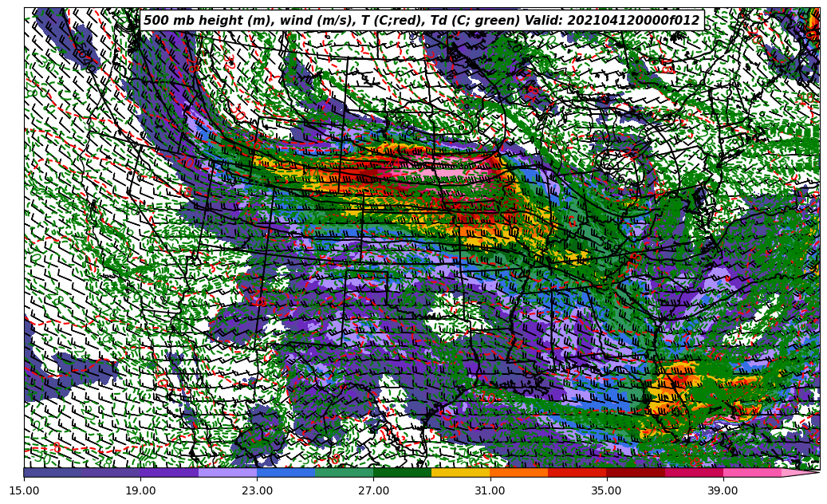Click the plot title text at top

(421, 21)
